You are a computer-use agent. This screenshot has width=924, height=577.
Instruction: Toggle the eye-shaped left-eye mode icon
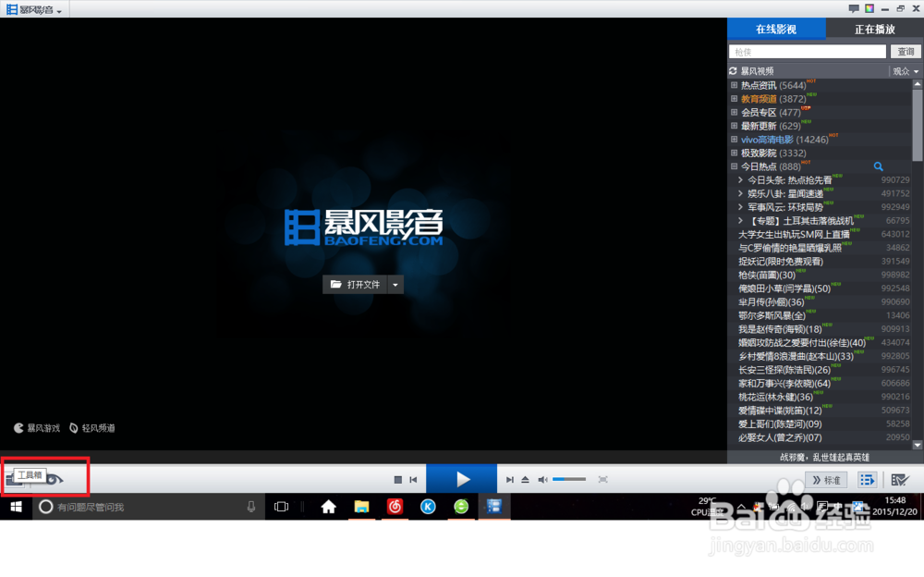pyautogui.click(x=55, y=480)
